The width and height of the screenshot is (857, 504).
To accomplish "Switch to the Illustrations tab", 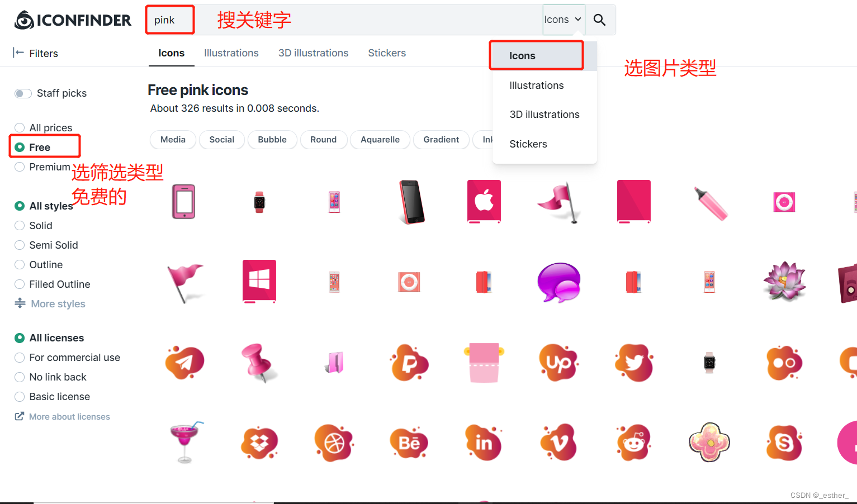I will pos(231,53).
